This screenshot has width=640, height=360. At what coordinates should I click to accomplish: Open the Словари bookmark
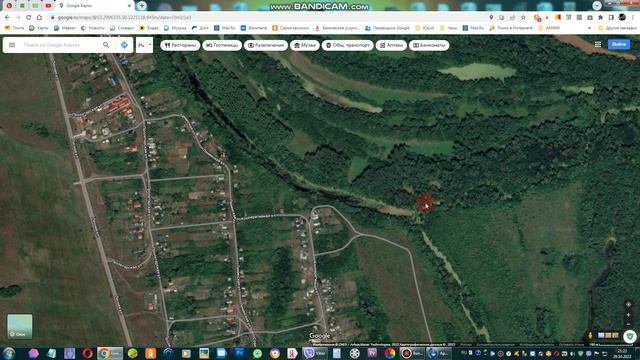coord(122,28)
